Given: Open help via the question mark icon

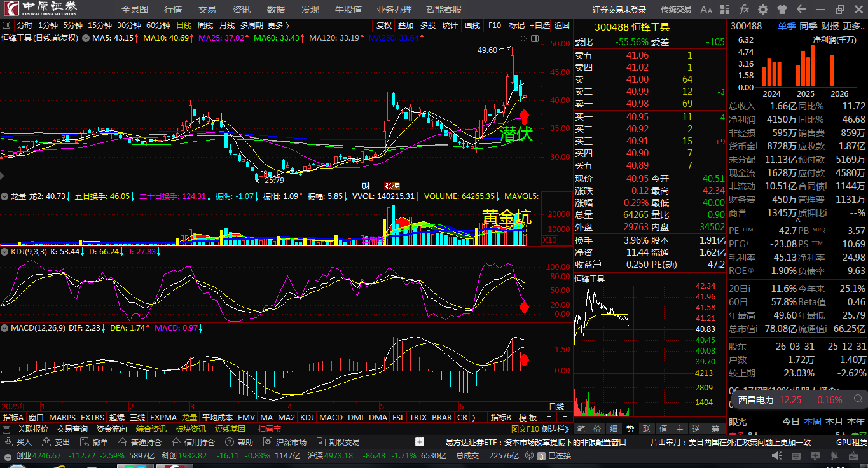Looking at the screenshot, I should [230, 443].
